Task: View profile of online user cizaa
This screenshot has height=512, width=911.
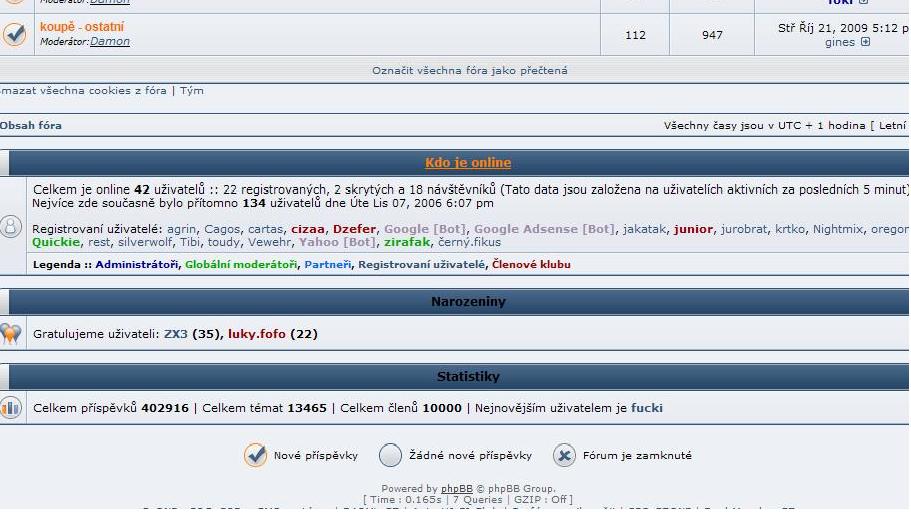Action: tap(308, 229)
